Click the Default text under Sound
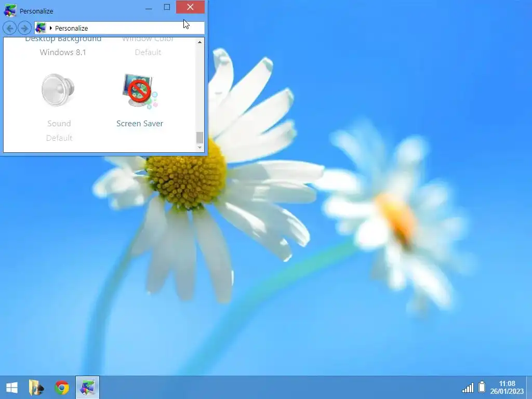The width and height of the screenshot is (532, 399). click(x=59, y=138)
